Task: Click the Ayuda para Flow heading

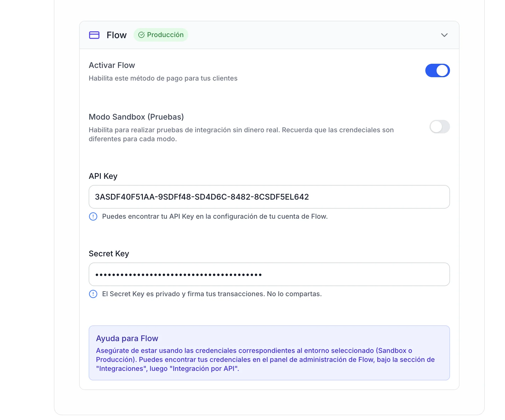Action: [127, 338]
